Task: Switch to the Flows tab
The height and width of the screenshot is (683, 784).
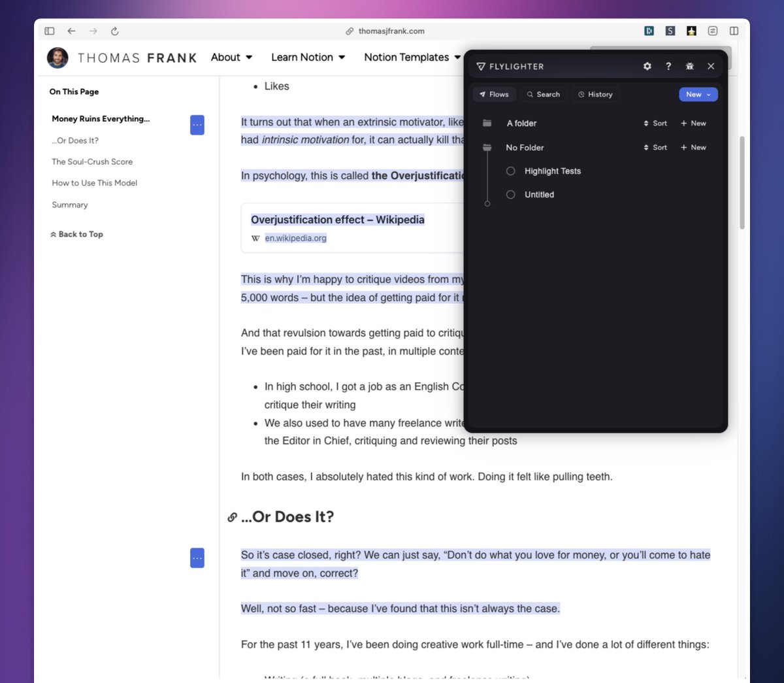Action: point(495,94)
